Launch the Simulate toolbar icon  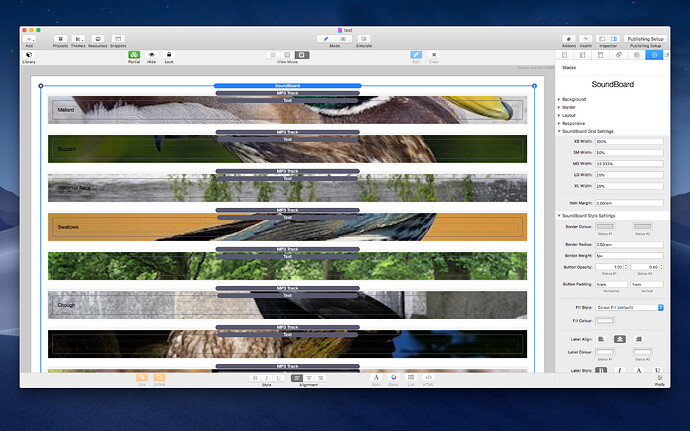point(364,39)
